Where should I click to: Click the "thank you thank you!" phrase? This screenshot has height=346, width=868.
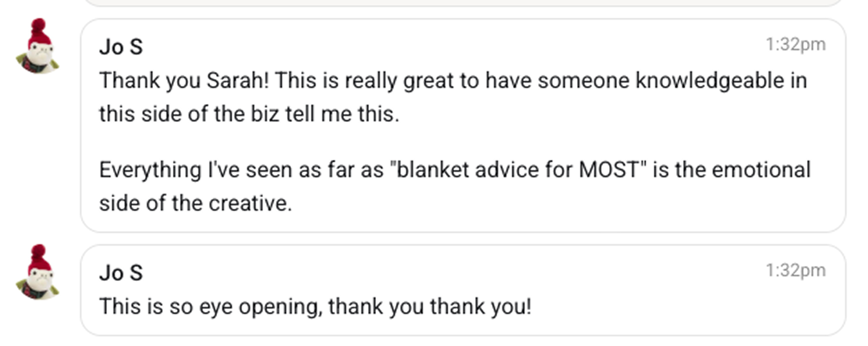(430, 306)
